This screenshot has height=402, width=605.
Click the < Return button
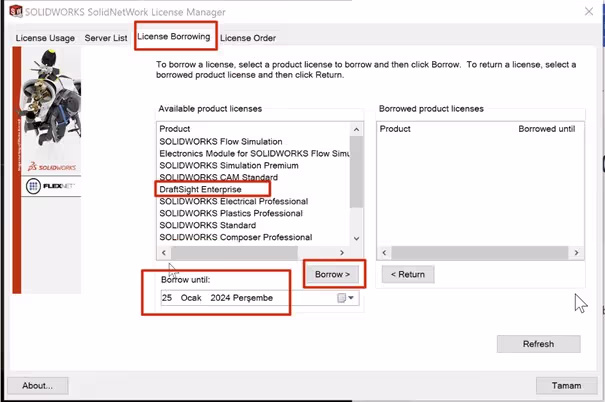[x=408, y=274]
